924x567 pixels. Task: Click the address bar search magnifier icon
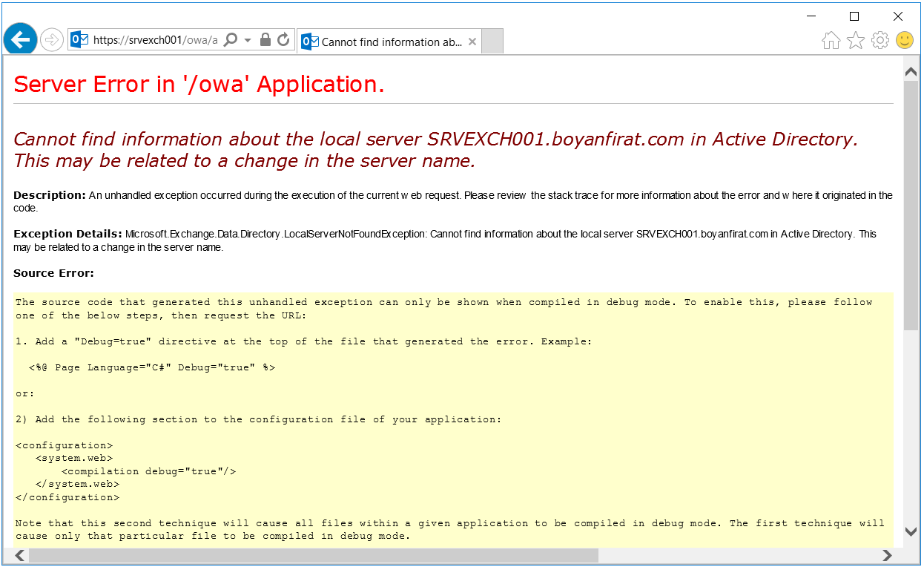point(231,40)
